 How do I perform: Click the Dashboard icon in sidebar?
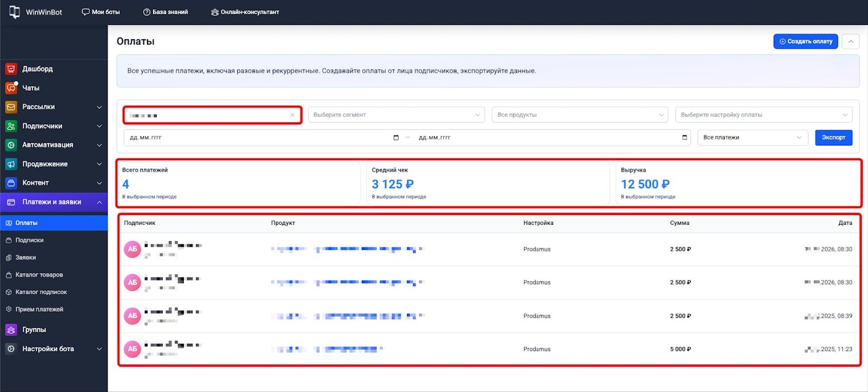click(11, 69)
